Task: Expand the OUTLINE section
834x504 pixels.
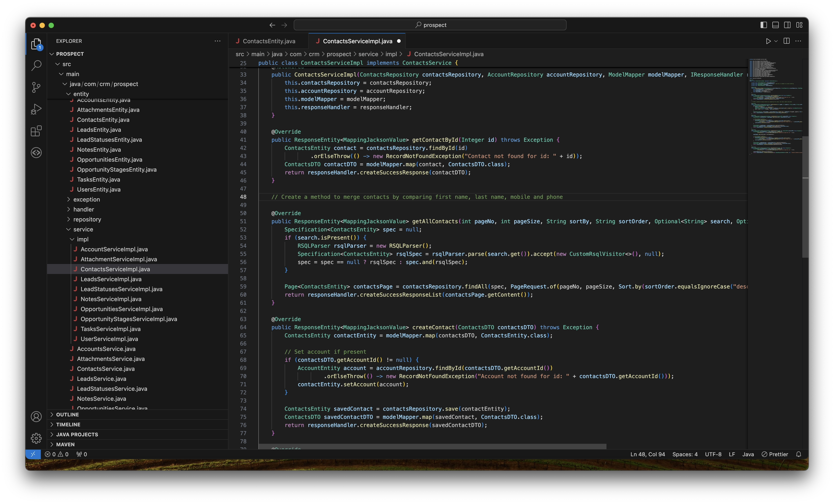Action: 67,414
